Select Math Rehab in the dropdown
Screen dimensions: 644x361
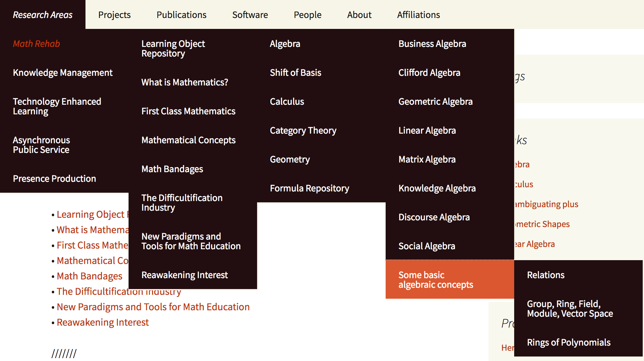point(36,44)
